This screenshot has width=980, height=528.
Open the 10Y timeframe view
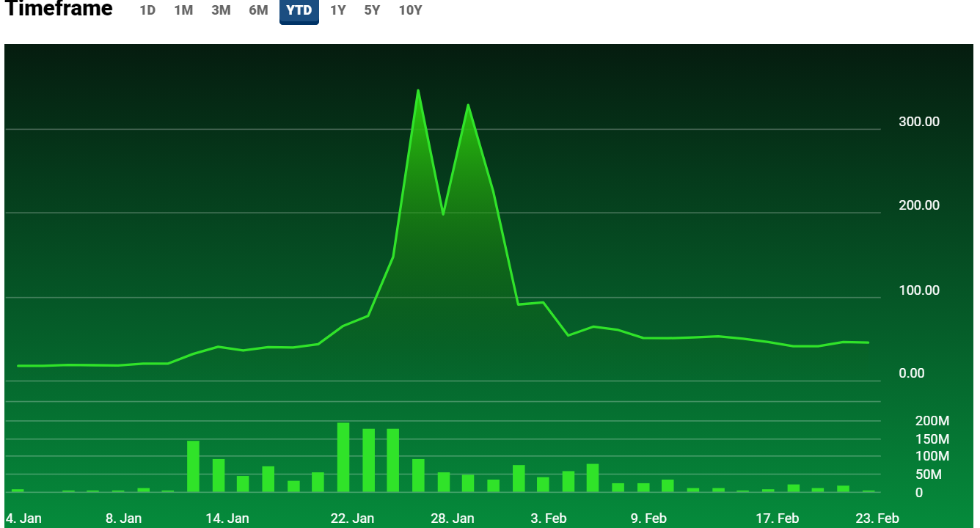410,10
